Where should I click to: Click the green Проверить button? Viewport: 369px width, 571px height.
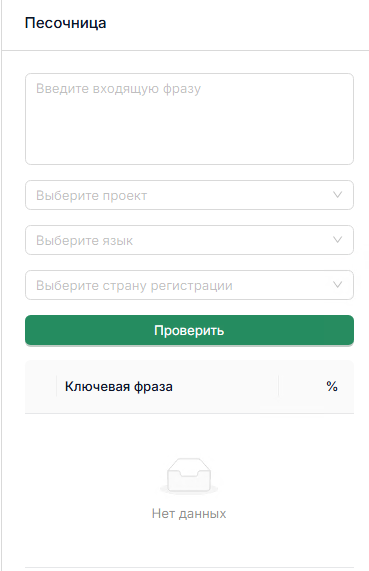pyautogui.click(x=189, y=330)
